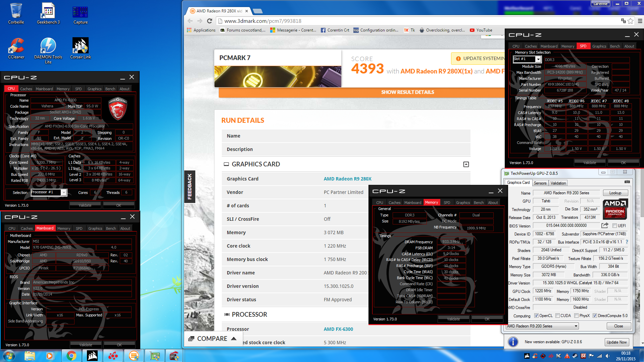This screenshot has height=362, width=644.
Task: Click the new tab button in Chrome
Action: point(258,11)
